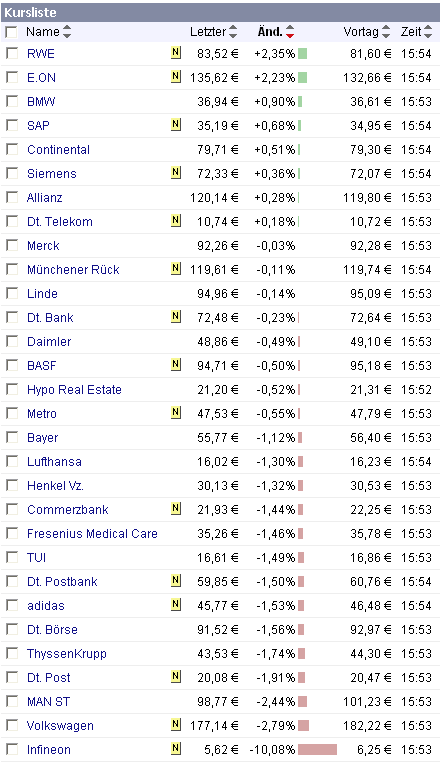Click the Vortag column header
Screen dimensions: 440x765
click(360, 32)
